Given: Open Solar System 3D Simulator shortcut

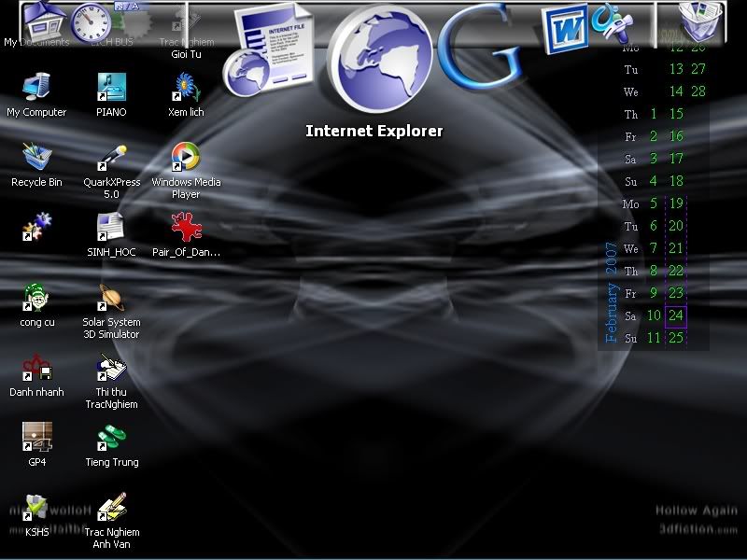Looking at the screenshot, I should pyautogui.click(x=111, y=299).
